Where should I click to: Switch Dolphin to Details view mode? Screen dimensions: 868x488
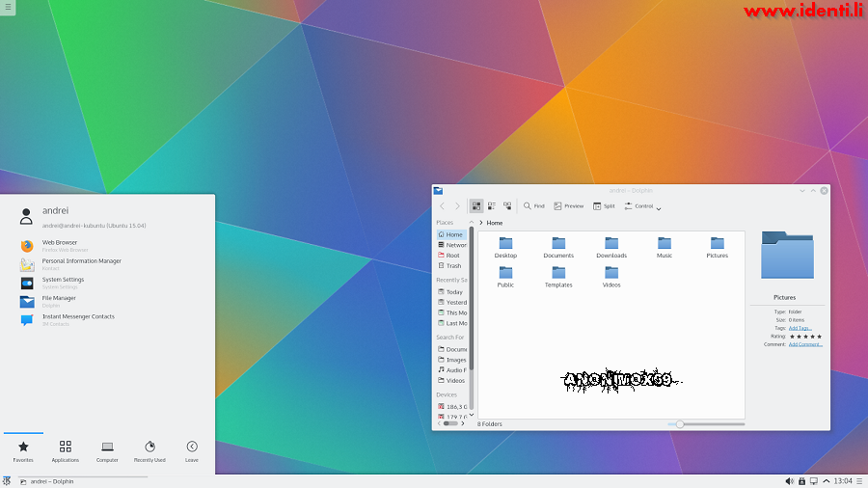(507, 205)
